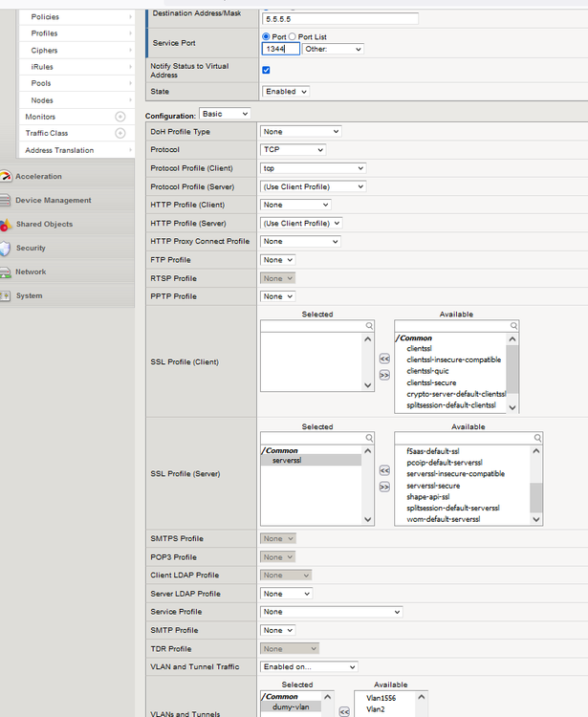
Task: Open the Pools menu item
Action: [41, 83]
